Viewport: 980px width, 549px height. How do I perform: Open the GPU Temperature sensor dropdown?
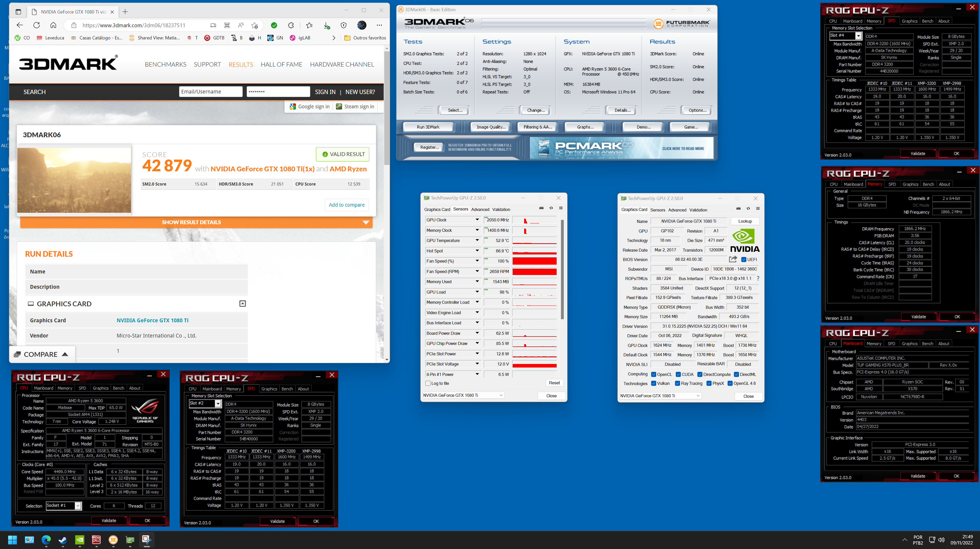(x=477, y=240)
